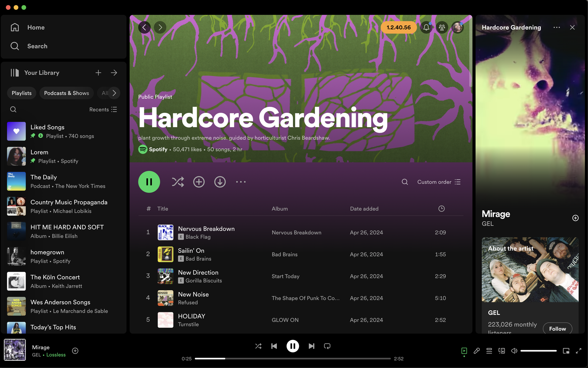Open Now Playing panel options menu
This screenshot has height=368, width=588.
click(x=557, y=27)
